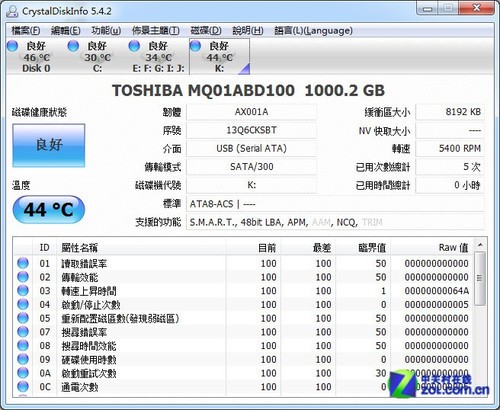Click the attribute list scrollbar thumb
Viewport: 500px width, 410px height.
click(x=480, y=278)
